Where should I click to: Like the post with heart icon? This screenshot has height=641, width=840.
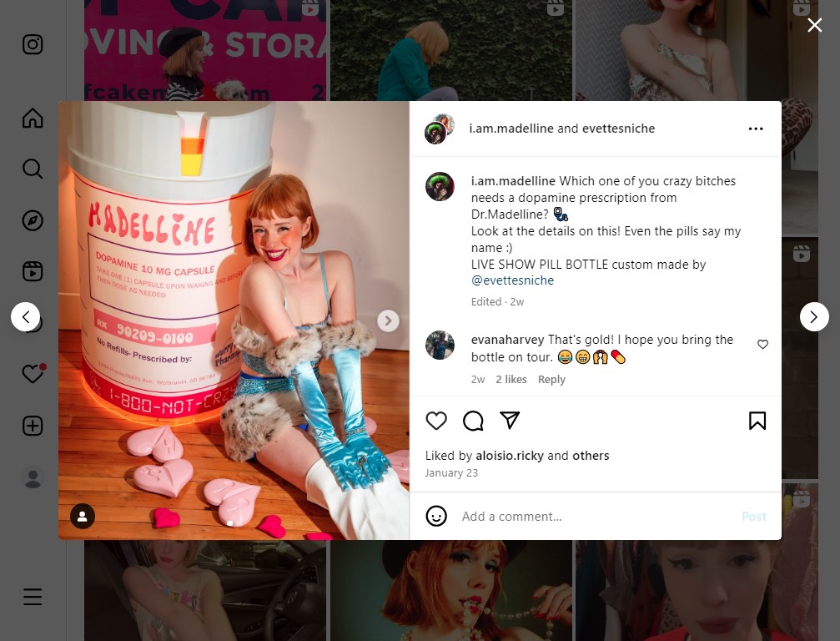pyautogui.click(x=436, y=421)
